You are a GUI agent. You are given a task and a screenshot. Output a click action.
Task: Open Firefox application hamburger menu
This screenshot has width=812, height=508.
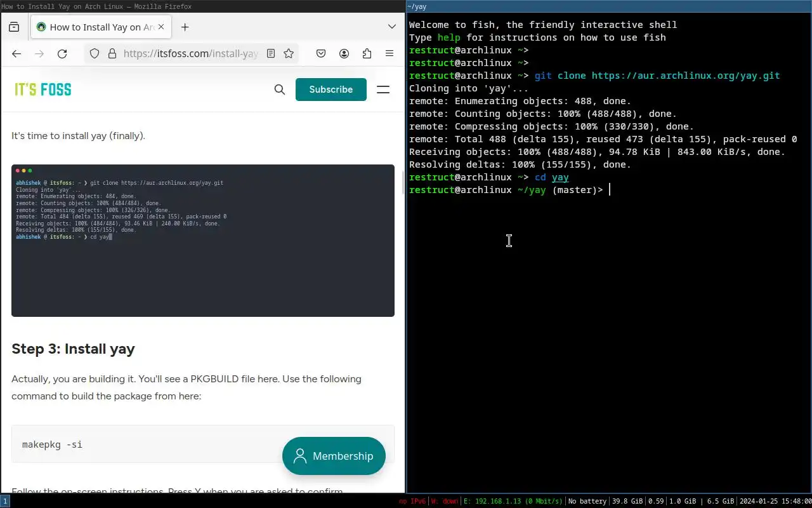tap(390, 54)
